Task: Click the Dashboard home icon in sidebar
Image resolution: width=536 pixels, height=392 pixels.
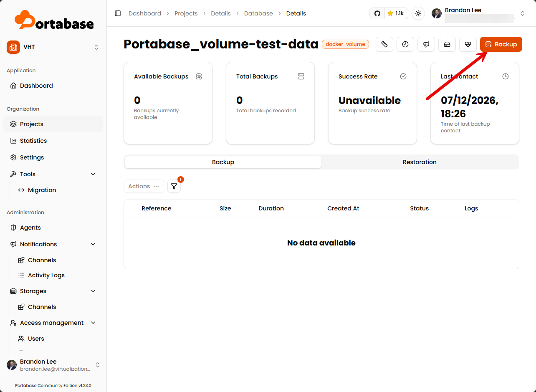Action: click(x=13, y=86)
